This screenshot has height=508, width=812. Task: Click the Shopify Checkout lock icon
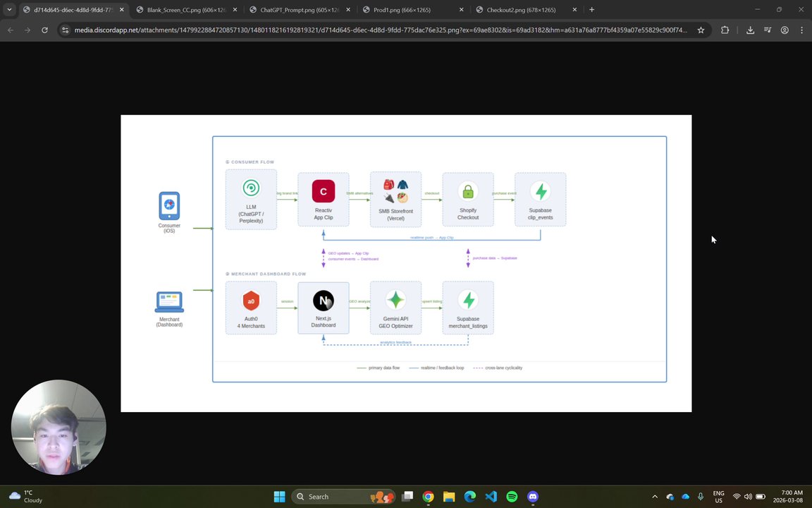point(467,191)
